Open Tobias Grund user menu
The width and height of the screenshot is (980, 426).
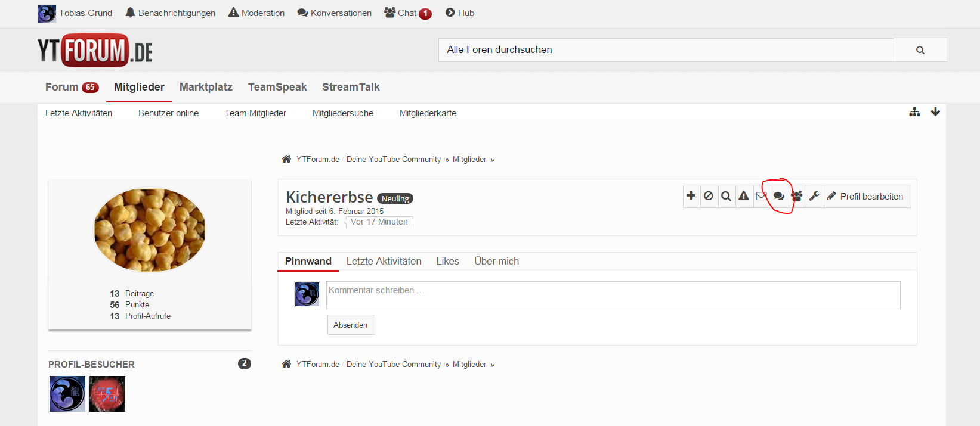[x=76, y=13]
